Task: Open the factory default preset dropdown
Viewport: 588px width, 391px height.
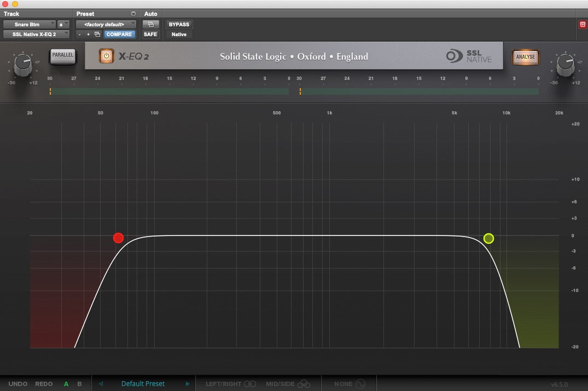Action: pyautogui.click(x=106, y=25)
